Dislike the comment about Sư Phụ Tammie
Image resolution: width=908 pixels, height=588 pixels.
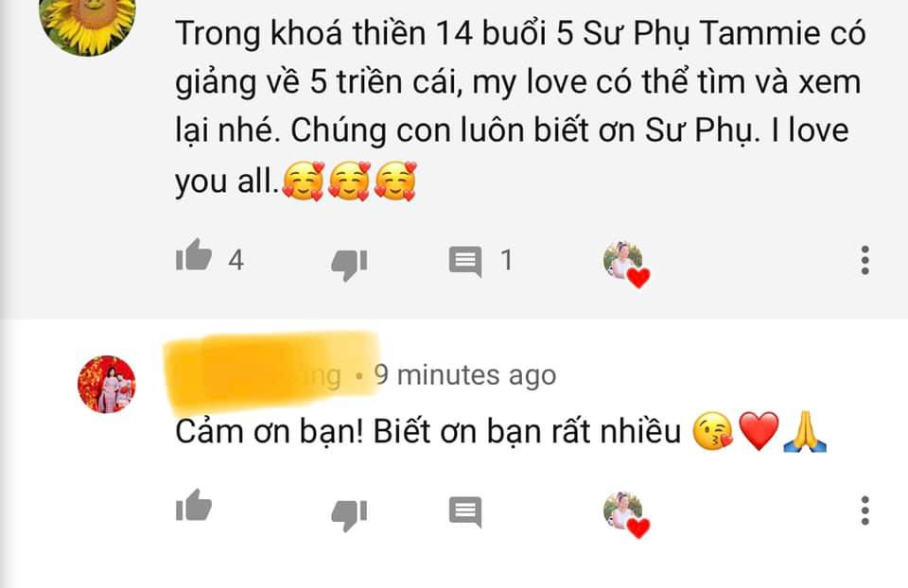click(349, 265)
